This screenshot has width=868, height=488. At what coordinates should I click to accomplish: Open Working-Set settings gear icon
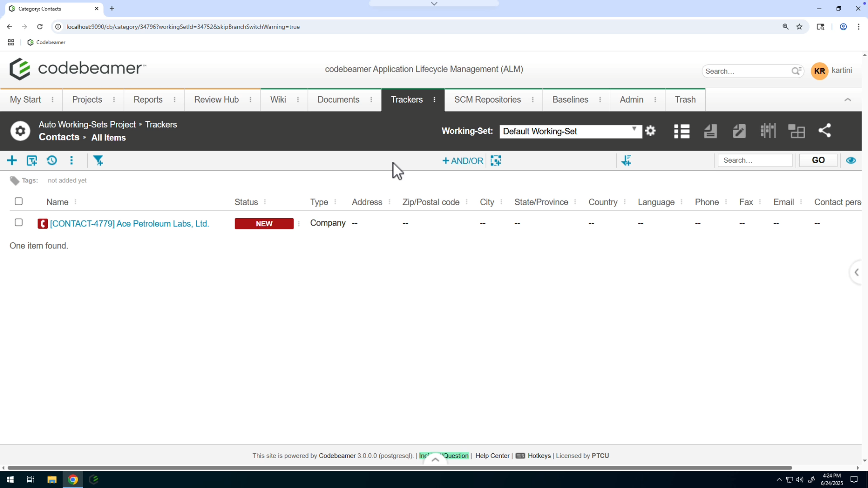point(651,131)
